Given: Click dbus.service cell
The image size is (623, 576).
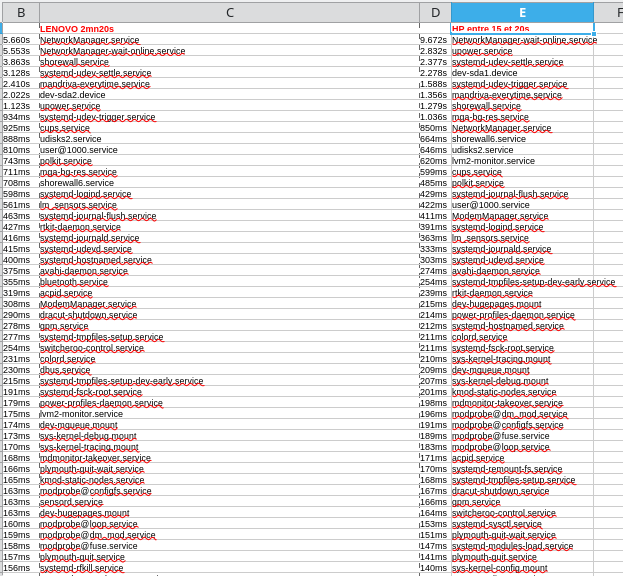Looking at the screenshot, I should [x=229, y=370].
